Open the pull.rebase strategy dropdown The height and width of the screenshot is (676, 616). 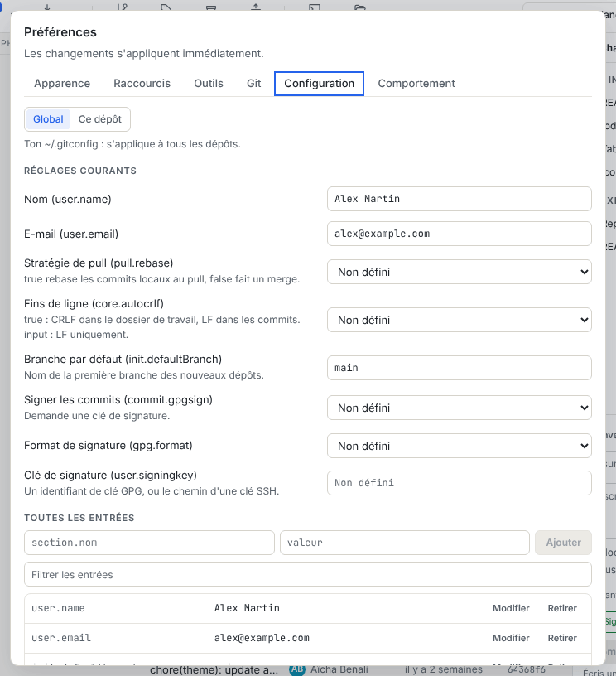coord(460,272)
